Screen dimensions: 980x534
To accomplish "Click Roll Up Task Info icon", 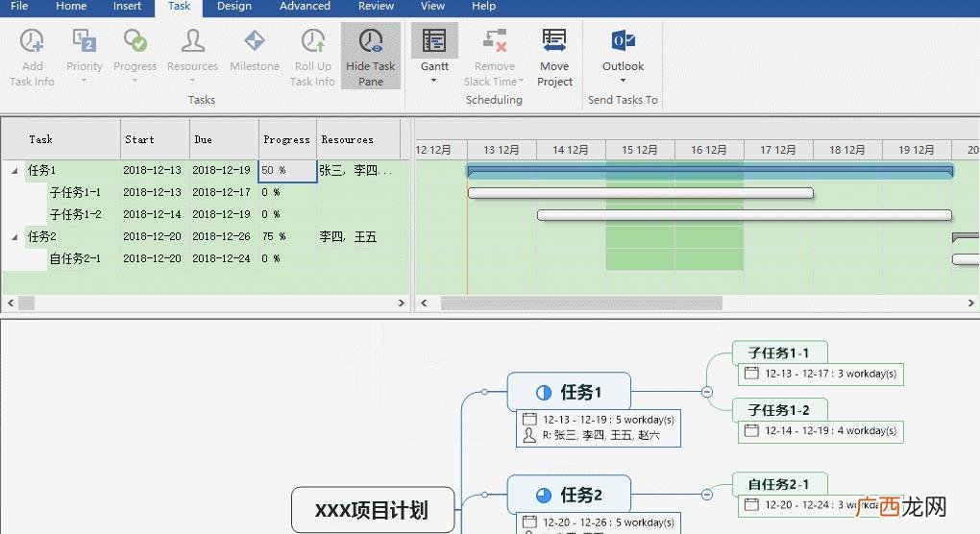I will coord(312,41).
